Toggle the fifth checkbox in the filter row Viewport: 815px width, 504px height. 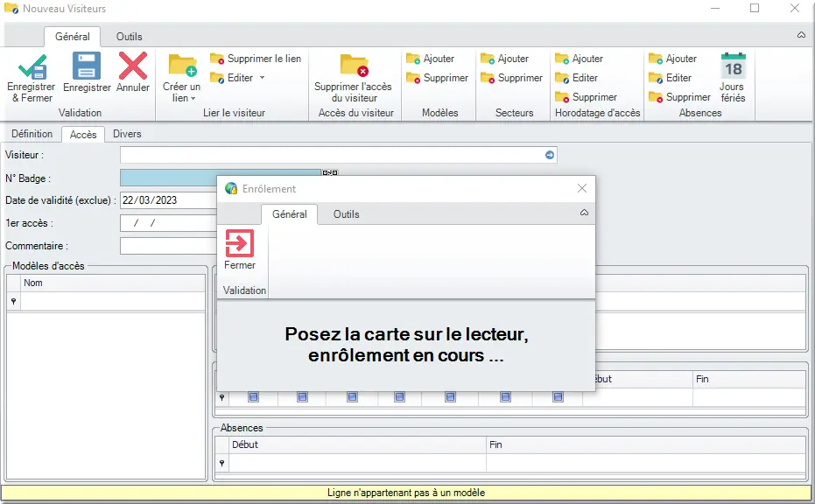pos(451,397)
